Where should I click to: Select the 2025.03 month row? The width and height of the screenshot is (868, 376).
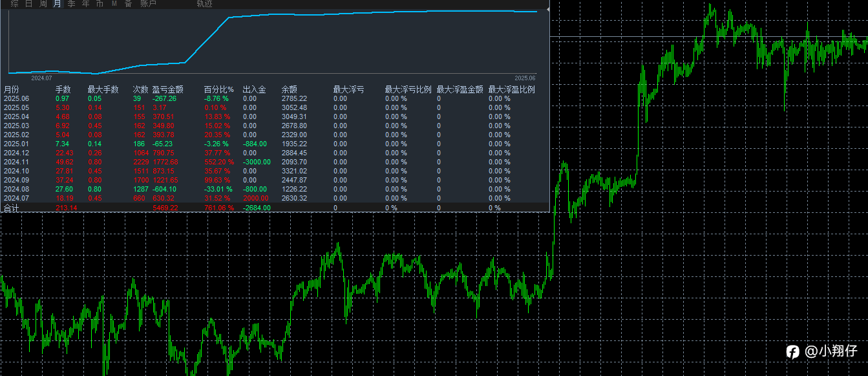tap(275, 126)
